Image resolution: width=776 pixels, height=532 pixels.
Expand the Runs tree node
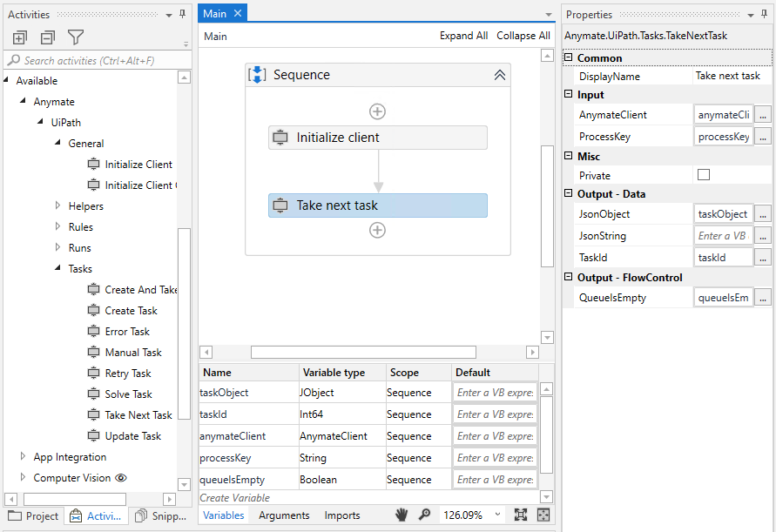click(x=57, y=247)
